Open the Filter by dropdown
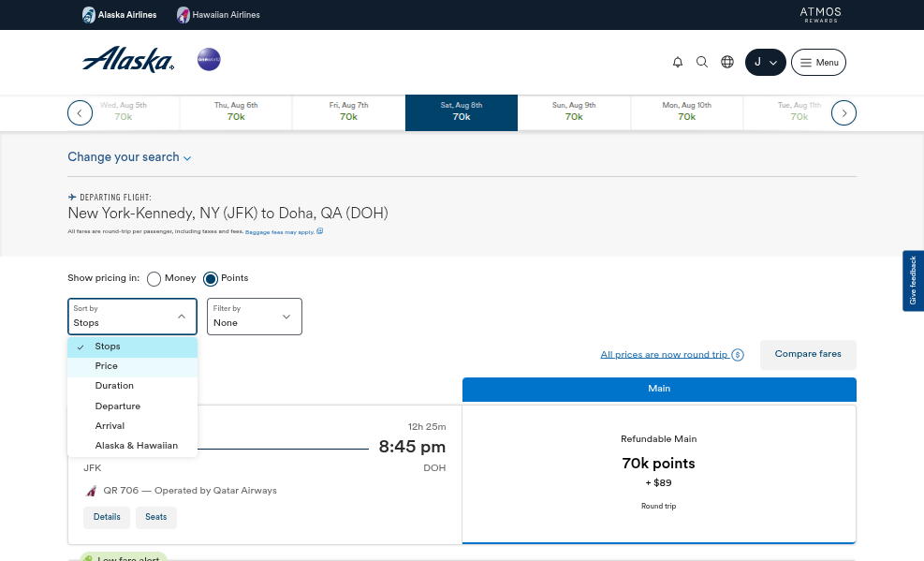 [255, 317]
